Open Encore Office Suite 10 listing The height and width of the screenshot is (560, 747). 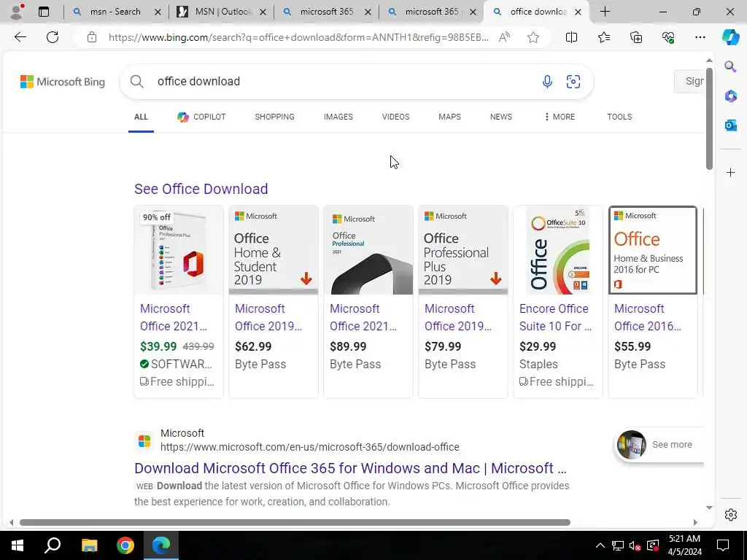(558, 301)
